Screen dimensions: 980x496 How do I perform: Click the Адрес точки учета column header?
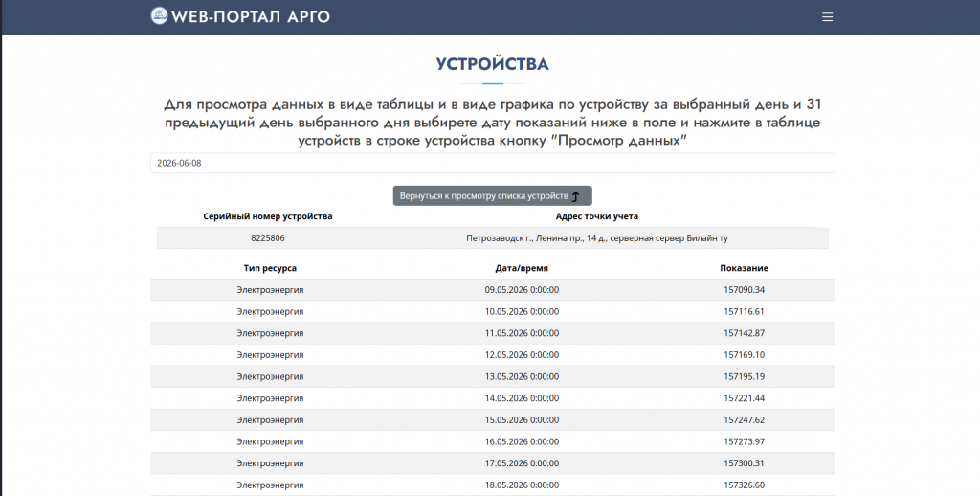pyautogui.click(x=597, y=216)
